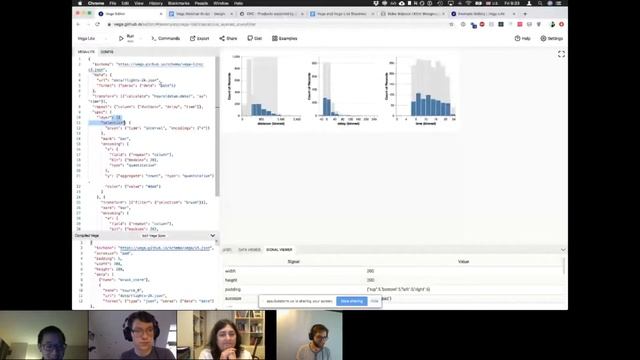The height and width of the screenshot is (360, 640).
Task: Click the delay histogram chart
Action: tap(343, 92)
